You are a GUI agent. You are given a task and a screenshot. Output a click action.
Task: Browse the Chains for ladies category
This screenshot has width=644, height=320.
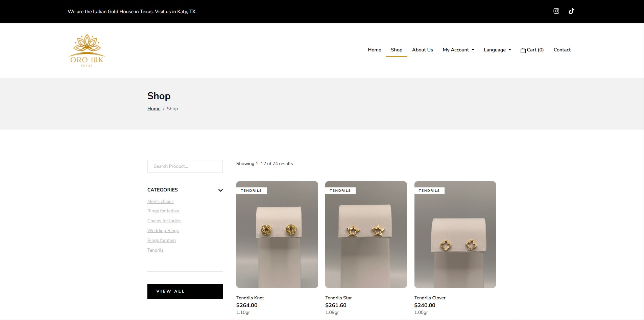coord(164,221)
